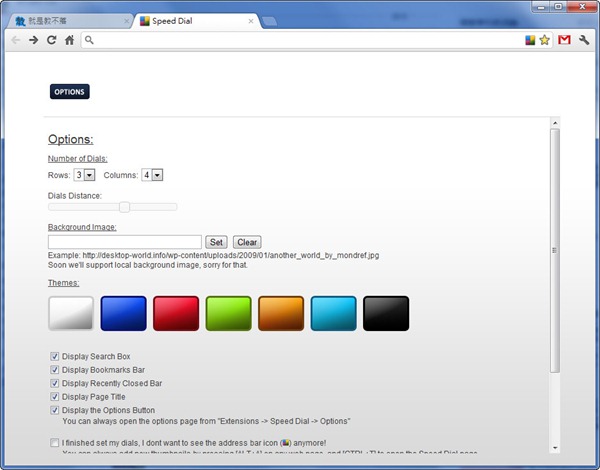Select the blue theme swatch
The image size is (600, 470).
(x=124, y=313)
